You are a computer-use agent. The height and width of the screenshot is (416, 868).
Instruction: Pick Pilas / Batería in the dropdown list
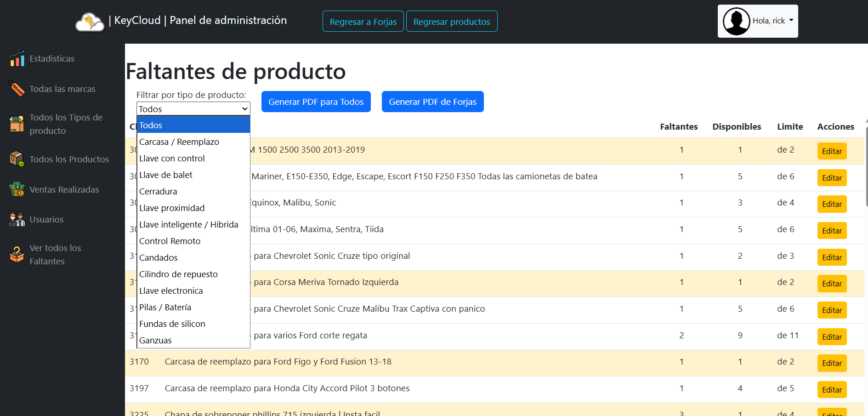click(x=165, y=307)
